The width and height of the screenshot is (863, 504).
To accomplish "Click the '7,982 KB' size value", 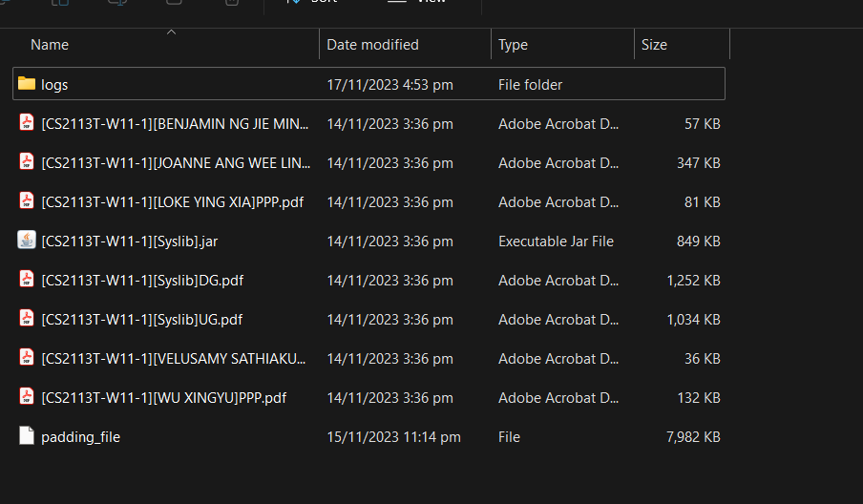I will pos(693,437).
